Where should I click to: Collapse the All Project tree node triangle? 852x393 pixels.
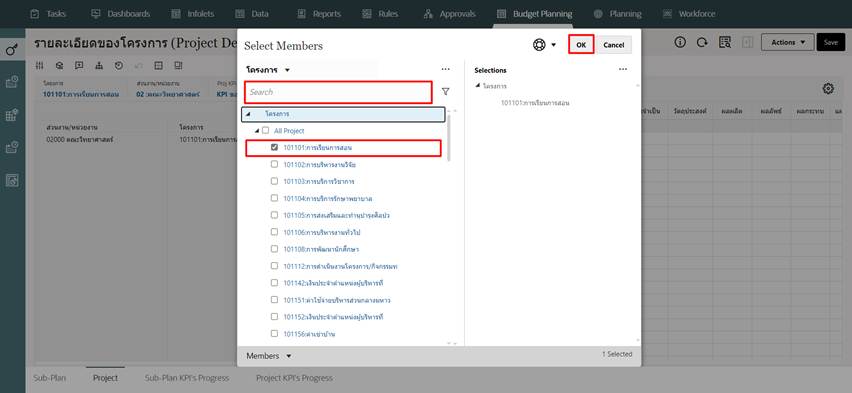pos(256,131)
